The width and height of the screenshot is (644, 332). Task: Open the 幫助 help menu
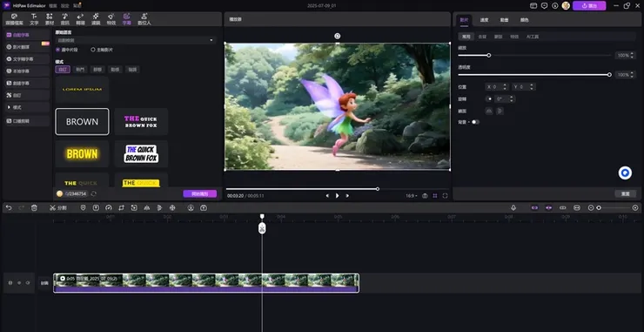click(x=77, y=6)
